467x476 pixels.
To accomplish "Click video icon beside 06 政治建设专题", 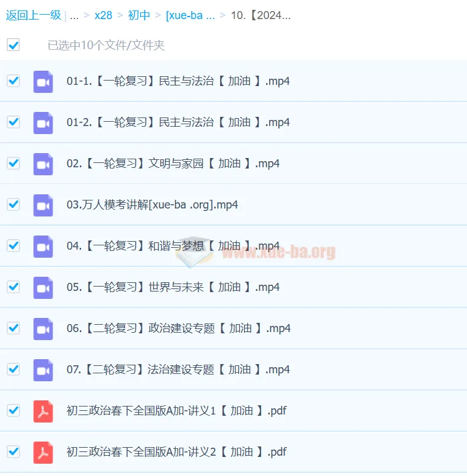I will (43, 328).
